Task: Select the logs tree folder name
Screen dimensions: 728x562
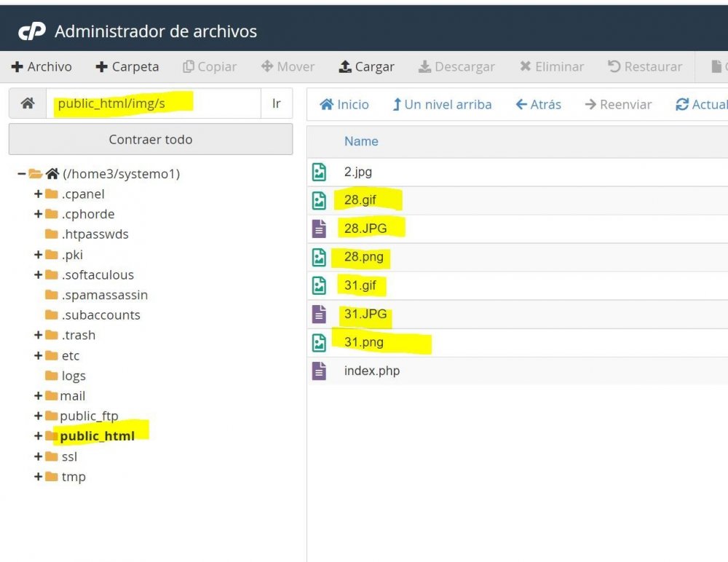Action: [x=74, y=376]
